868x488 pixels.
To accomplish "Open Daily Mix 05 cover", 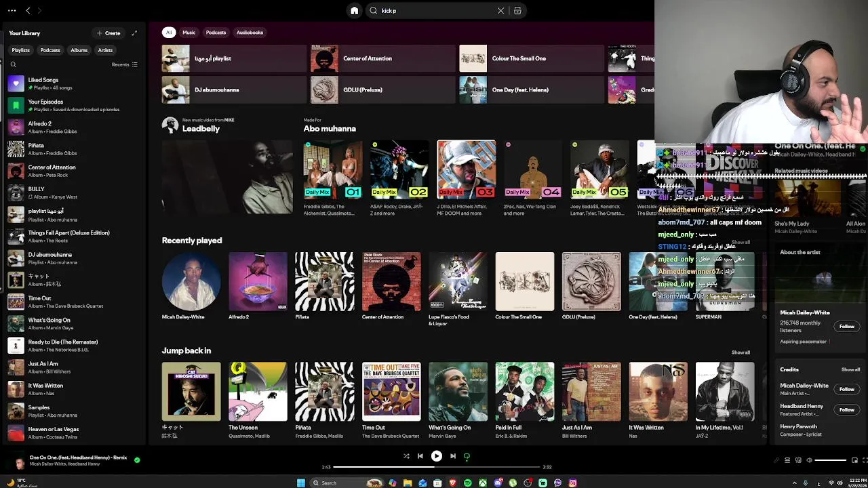I will [599, 169].
